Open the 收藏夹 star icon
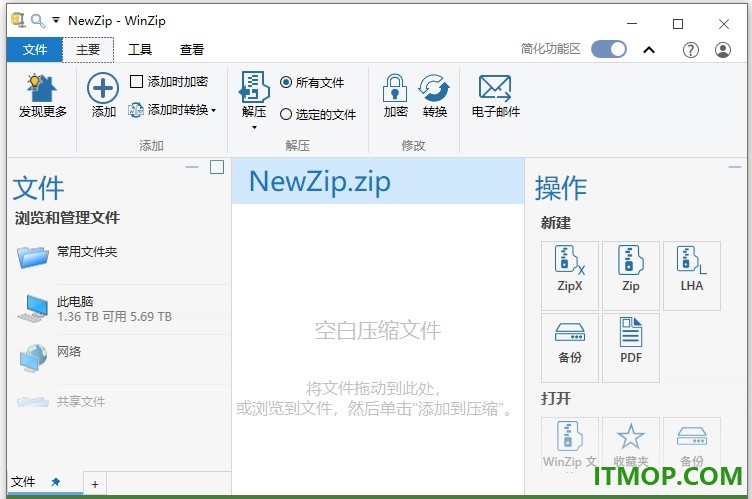 [631, 445]
